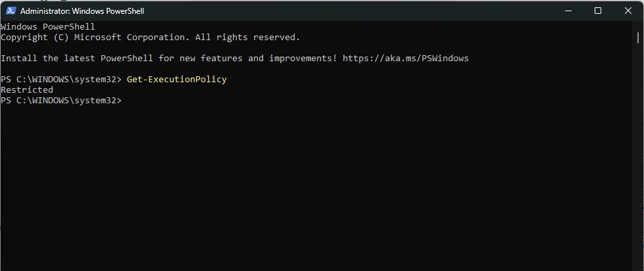
Task: Click the vertical scrollbar thumb
Action: pyautogui.click(x=638, y=37)
